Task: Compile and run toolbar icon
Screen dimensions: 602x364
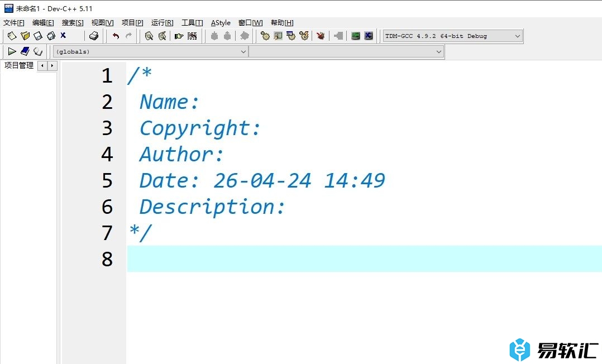Action: [x=291, y=36]
